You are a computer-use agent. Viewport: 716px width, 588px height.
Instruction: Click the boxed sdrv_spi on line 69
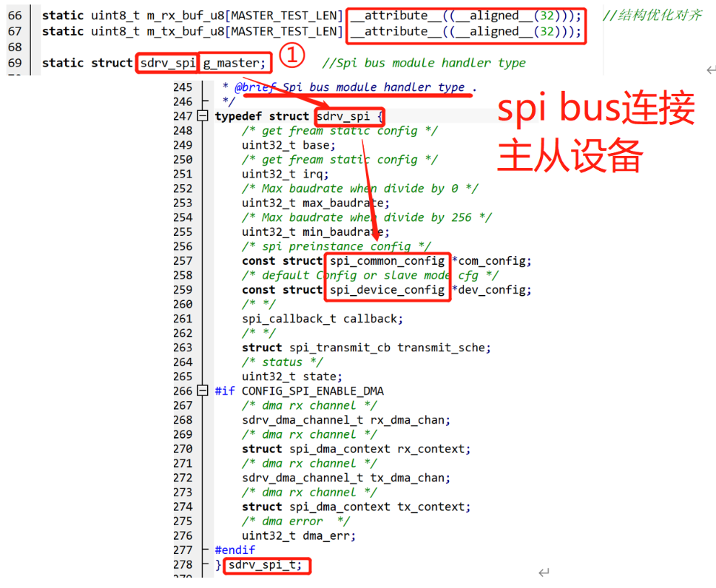click(167, 63)
